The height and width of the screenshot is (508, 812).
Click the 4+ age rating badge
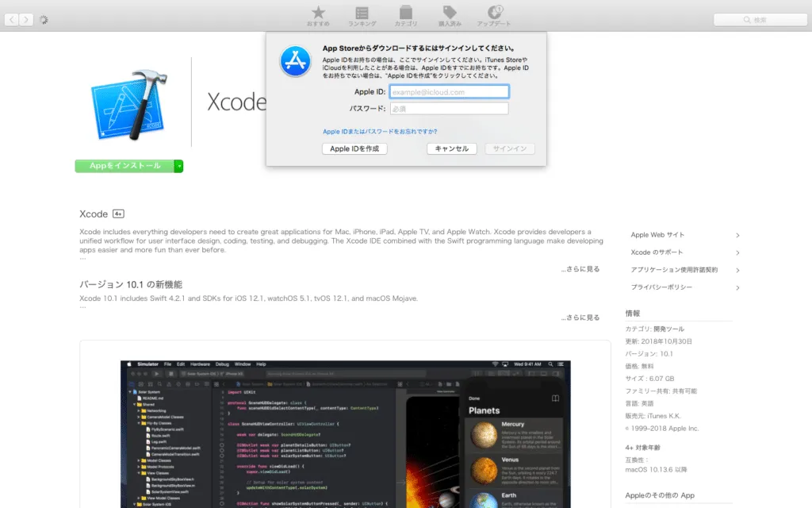(x=119, y=214)
